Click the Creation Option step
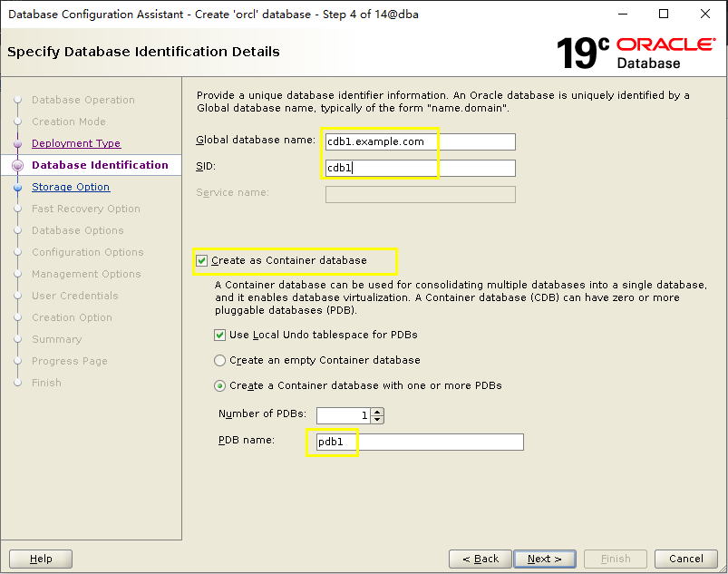Viewport: 728px width, 574px height. click(72, 317)
